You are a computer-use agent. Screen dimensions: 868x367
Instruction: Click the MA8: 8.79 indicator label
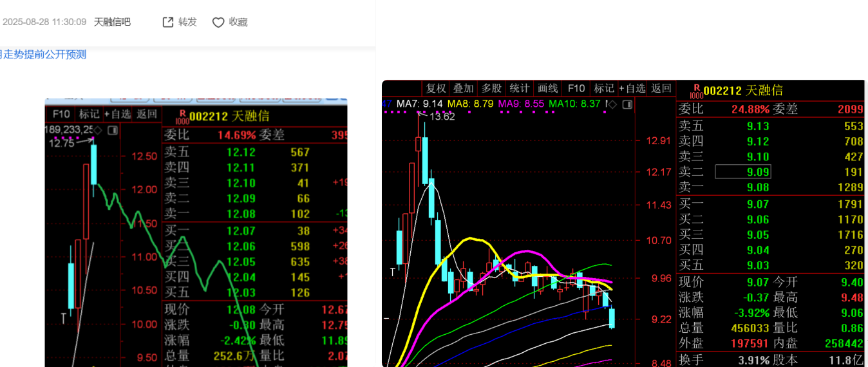(470, 104)
